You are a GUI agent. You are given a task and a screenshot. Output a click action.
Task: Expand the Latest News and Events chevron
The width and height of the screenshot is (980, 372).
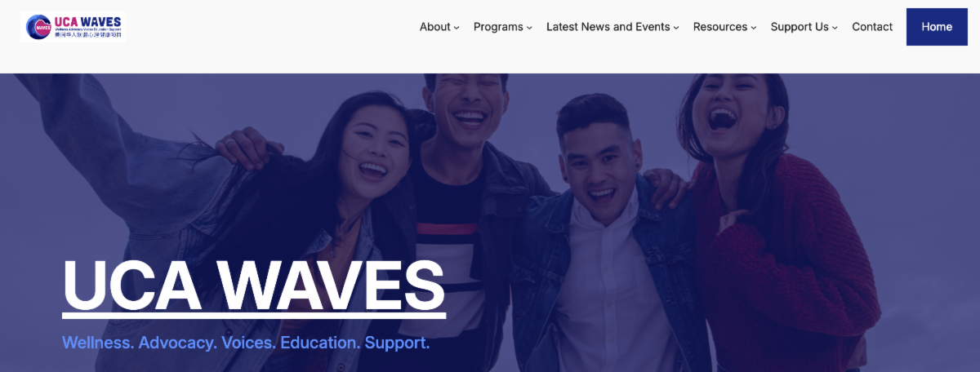pos(676,28)
